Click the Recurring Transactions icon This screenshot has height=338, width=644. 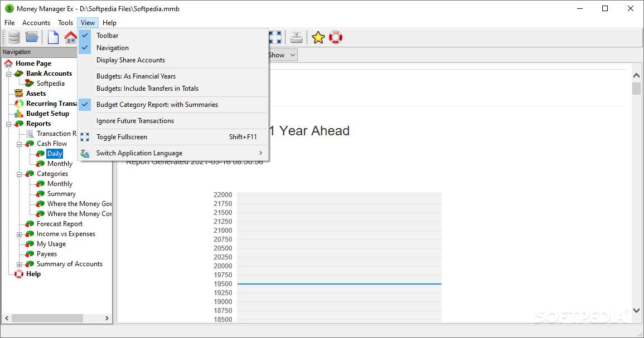[x=19, y=104]
